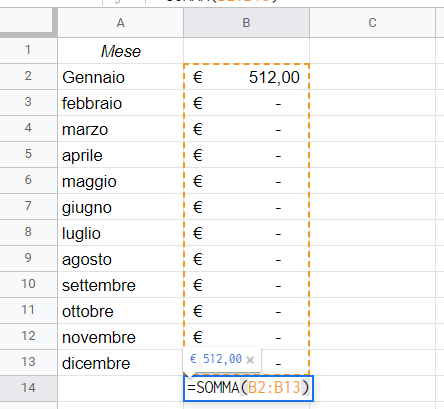
Task: Select column C header
Action: tap(372, 23)
